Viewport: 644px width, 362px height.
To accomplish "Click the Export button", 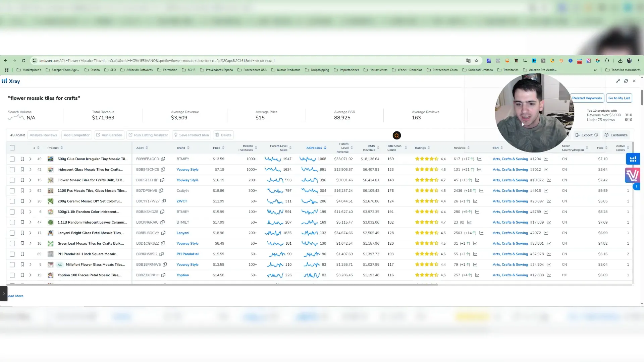I will click(587, 135).
